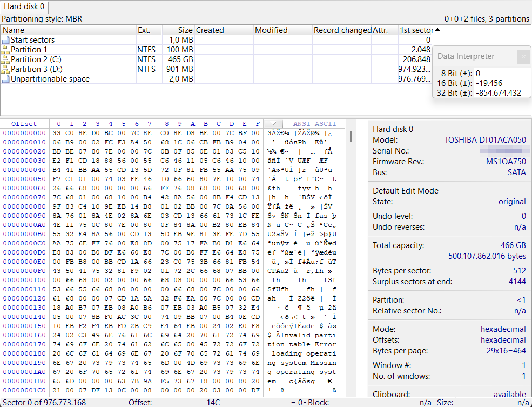Screen dimensions: 532x407
Task: Click the 465 GB size cell
Action: (180, 59)
